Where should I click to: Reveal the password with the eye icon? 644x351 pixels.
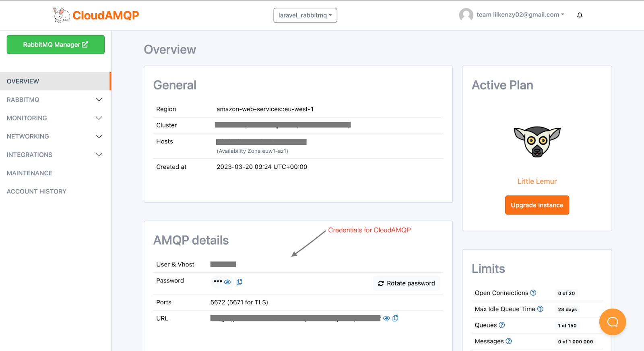coord(227,282)
